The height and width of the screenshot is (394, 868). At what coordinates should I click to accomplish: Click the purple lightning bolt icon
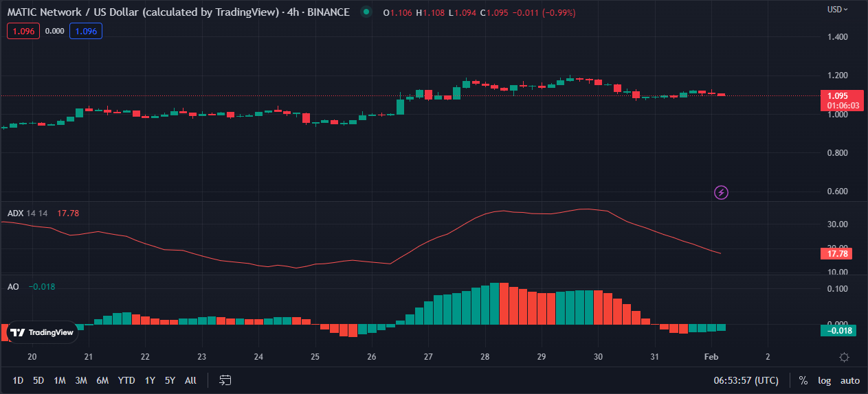[x=721, y=193]
